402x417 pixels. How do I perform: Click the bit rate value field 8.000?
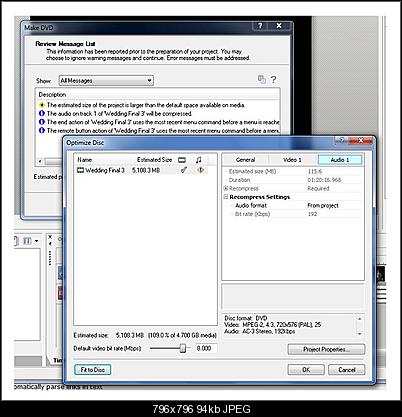click(x=206, y=348)
